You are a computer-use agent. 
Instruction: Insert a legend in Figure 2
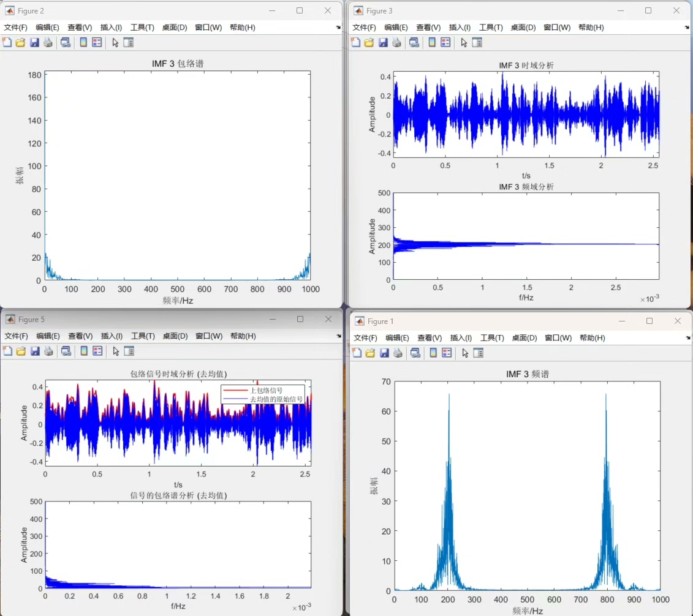tap(97, 42)
